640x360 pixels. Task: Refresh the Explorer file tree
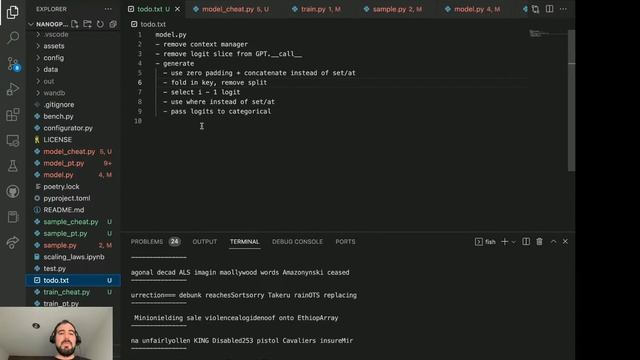[100, 24]
